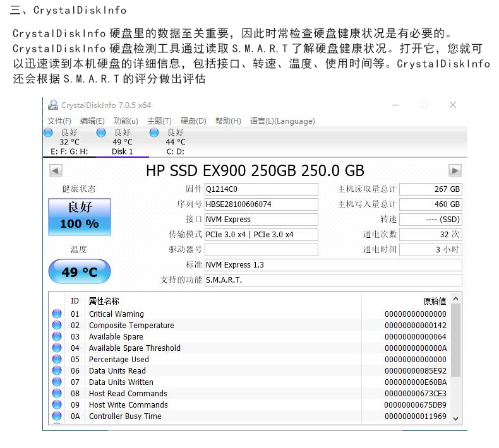Click status orb for Host Read Commands

(57, 393)
